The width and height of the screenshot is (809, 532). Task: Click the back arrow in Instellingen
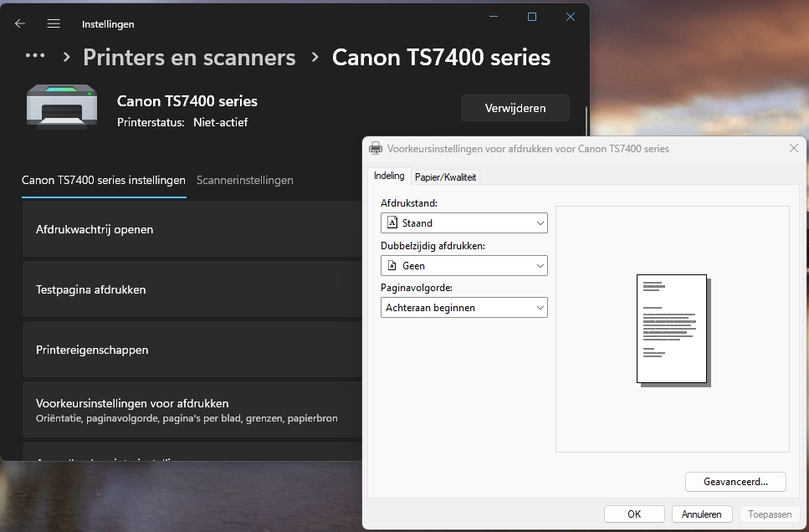click(20, 24)
